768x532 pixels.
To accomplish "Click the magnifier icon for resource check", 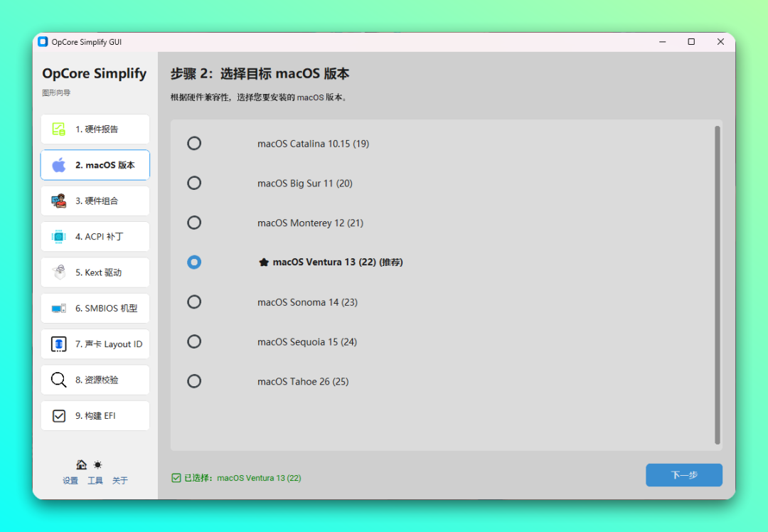I will 59,380.
